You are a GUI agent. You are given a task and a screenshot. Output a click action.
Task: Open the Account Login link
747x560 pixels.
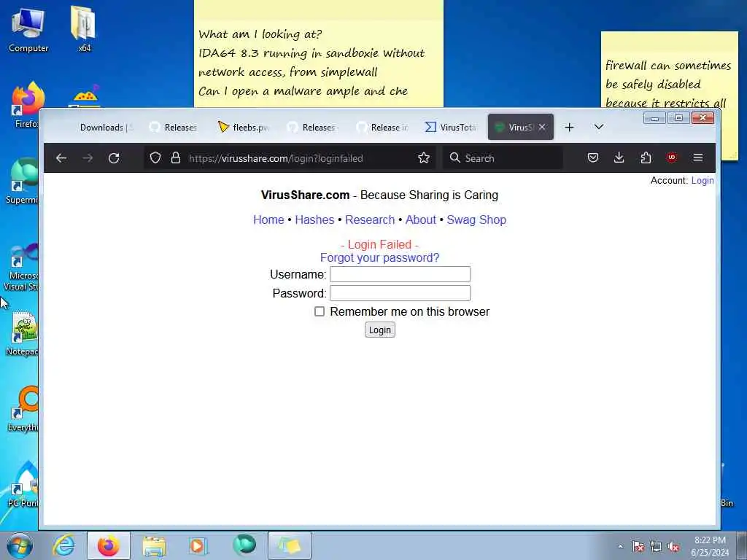703,181
